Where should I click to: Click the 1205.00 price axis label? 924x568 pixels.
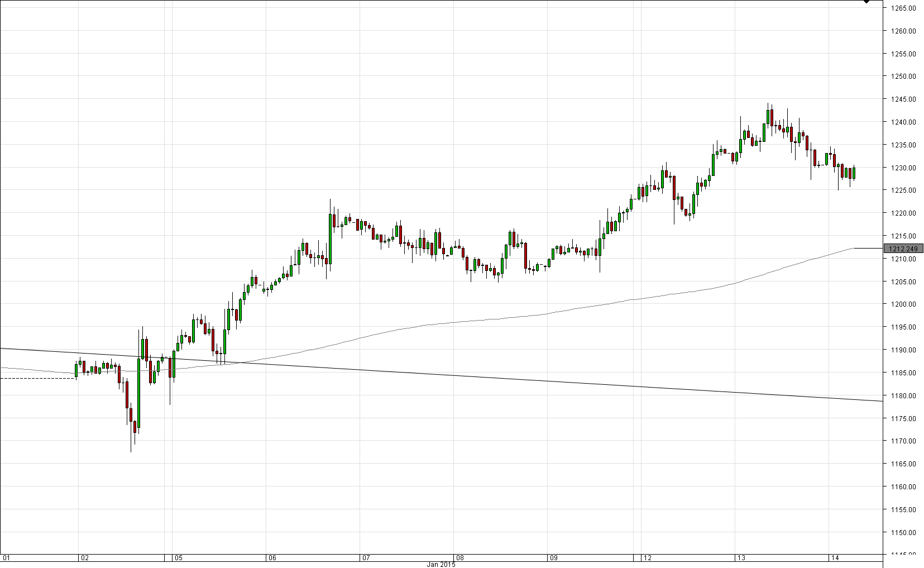(x=903, y=282)
